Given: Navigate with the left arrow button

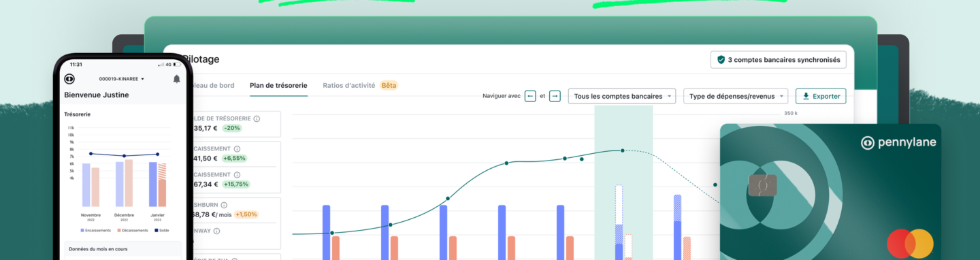Looking at the screenshot, I should (x=530, y=96).
